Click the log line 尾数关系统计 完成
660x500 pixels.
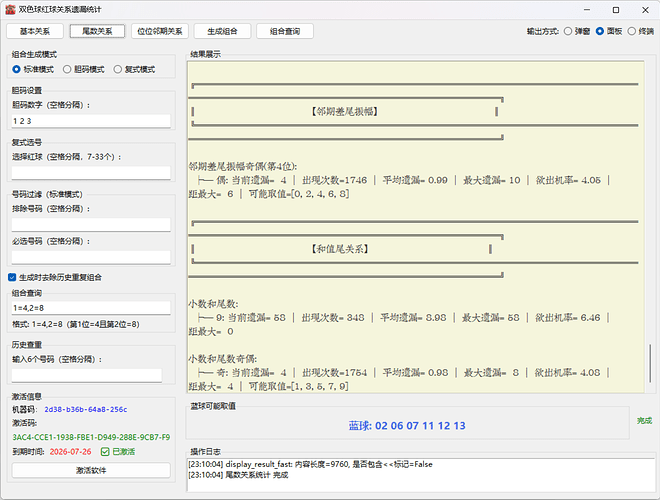point(238,475)
